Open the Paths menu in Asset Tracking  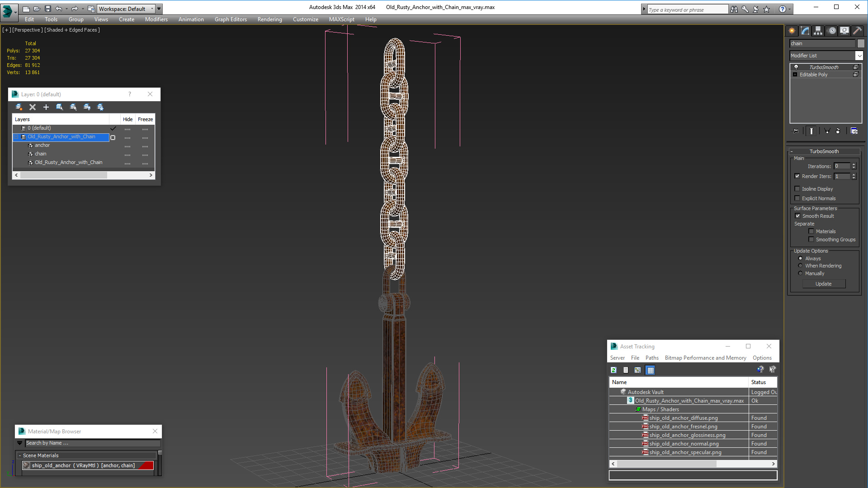click(652, 358)
